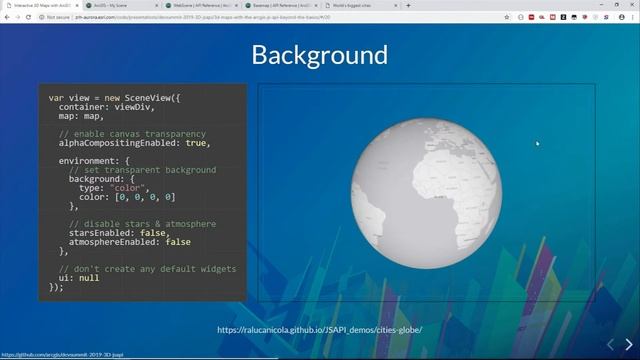Click the code line 'alphaCompositingEnabled: true,'
640x360 pixels.
click(134, 143)
